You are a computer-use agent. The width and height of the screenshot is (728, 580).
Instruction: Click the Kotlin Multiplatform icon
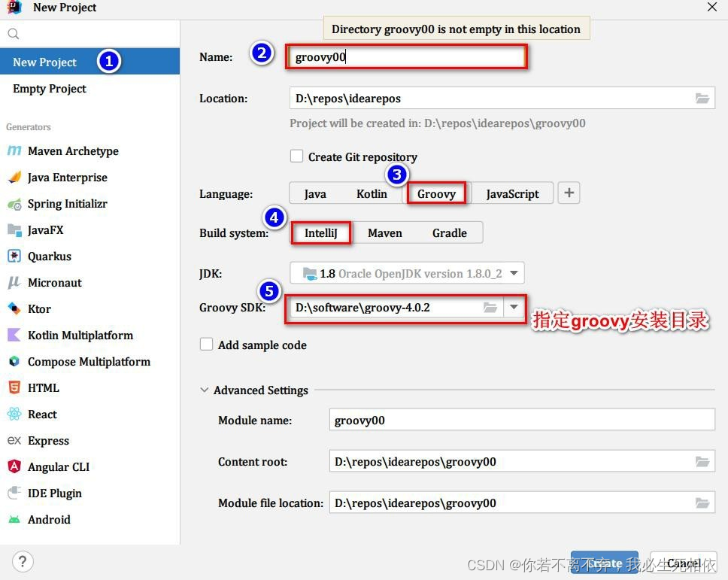(14, 335)
